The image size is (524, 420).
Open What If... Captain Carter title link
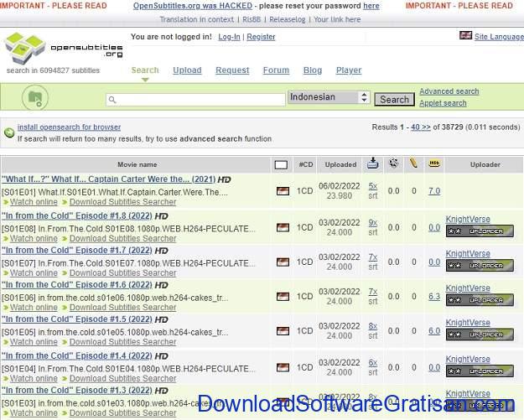(x=109, y=179)
